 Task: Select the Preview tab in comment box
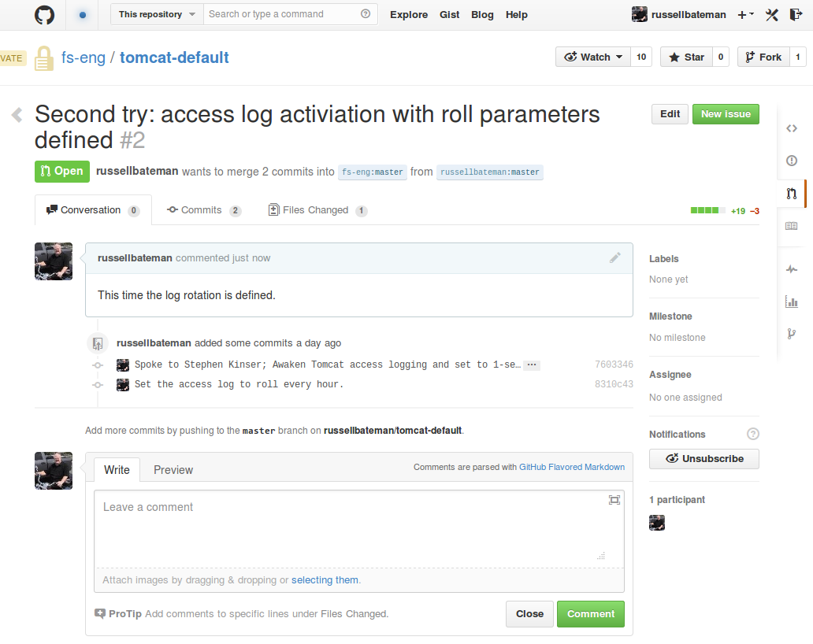(173, 470)
